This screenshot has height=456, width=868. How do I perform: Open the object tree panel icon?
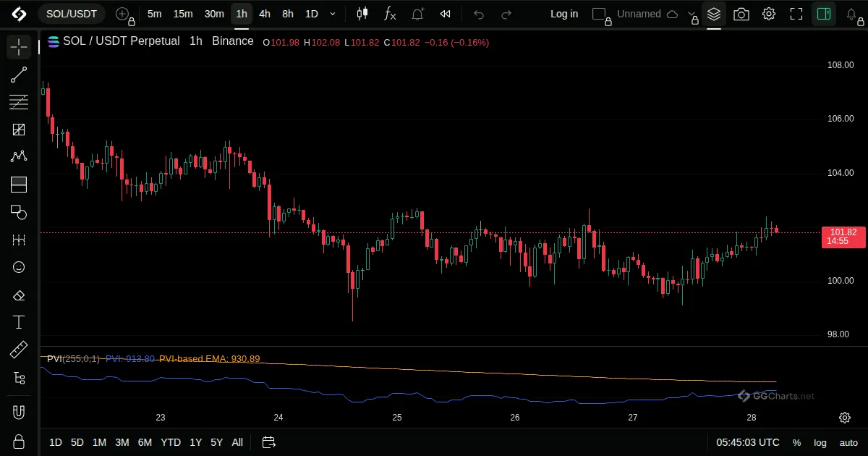[19, 378]
